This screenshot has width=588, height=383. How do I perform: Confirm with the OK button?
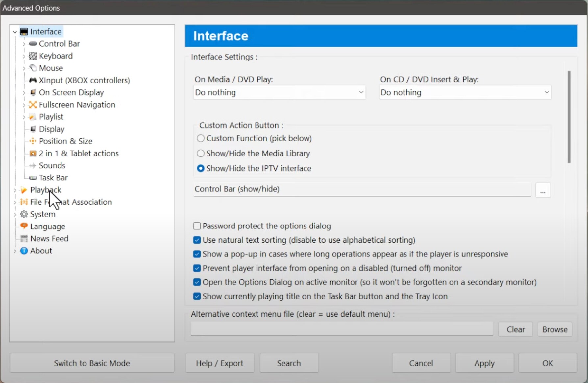pos(548,363)
